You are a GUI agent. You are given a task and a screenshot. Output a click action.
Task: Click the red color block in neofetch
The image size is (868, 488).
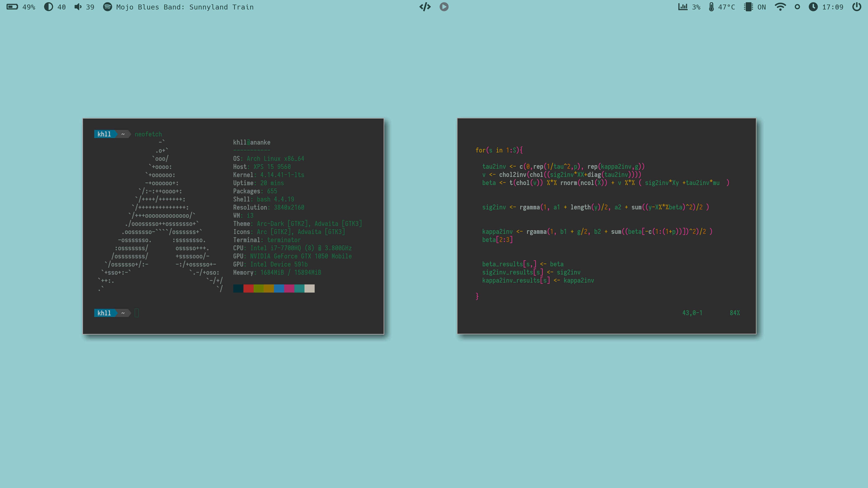pyautogui.click(x=248, y=288)
